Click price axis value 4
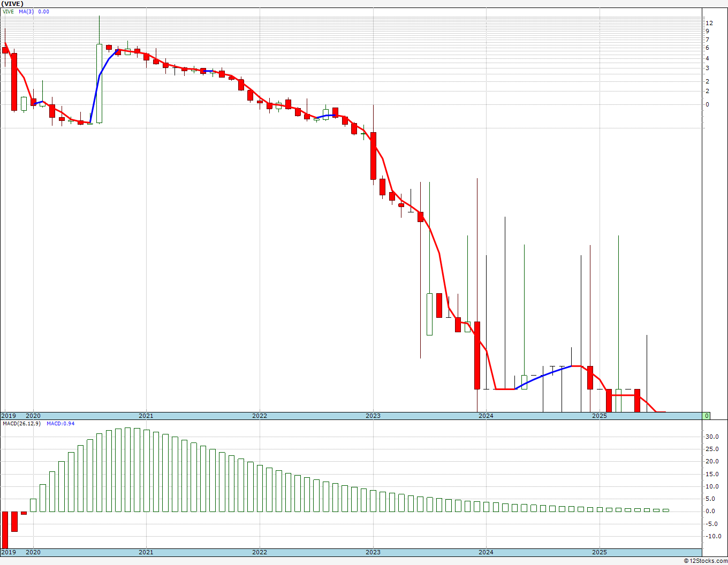Image resolution: width=728 pixels, height=565 pixels. (707, 58)
